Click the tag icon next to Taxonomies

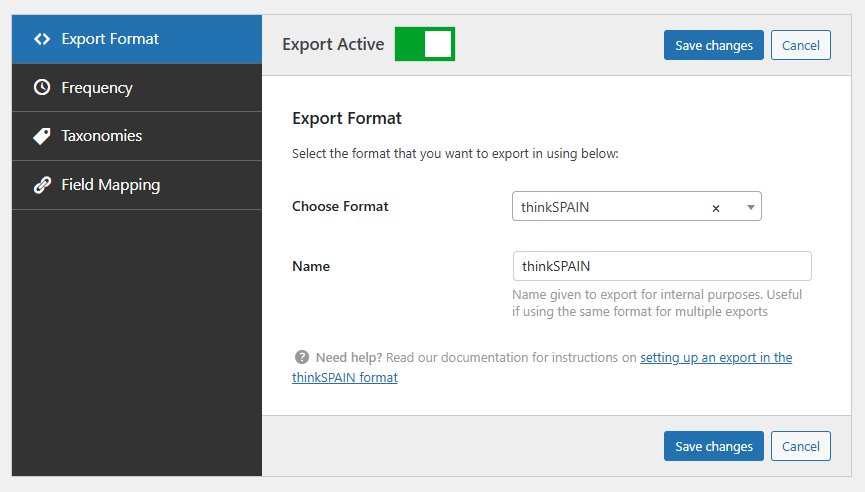pos(41,136)
